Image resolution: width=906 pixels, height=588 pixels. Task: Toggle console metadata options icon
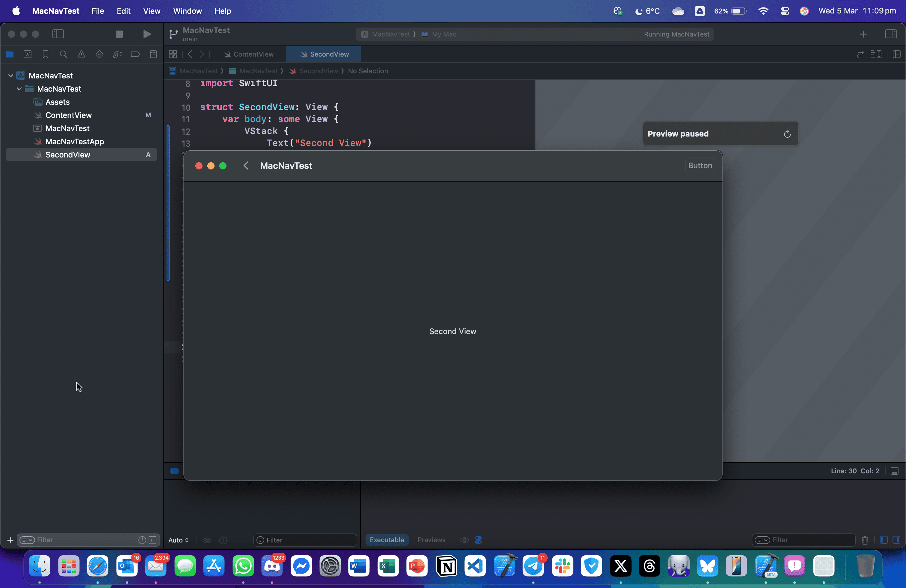coord(478,540)
